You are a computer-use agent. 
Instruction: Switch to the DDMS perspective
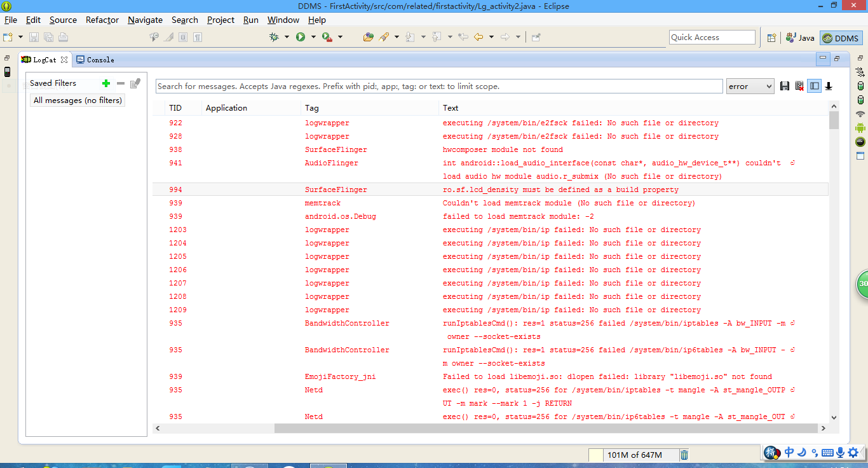(x=840, y=38)
